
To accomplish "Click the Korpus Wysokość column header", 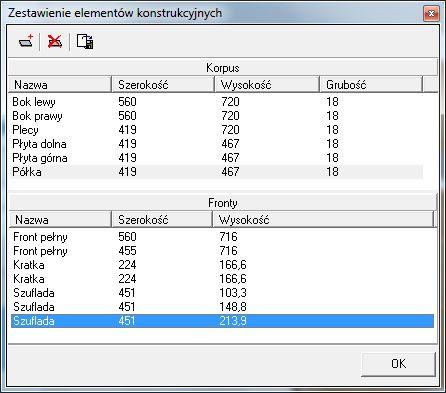I will click(267, 85).
